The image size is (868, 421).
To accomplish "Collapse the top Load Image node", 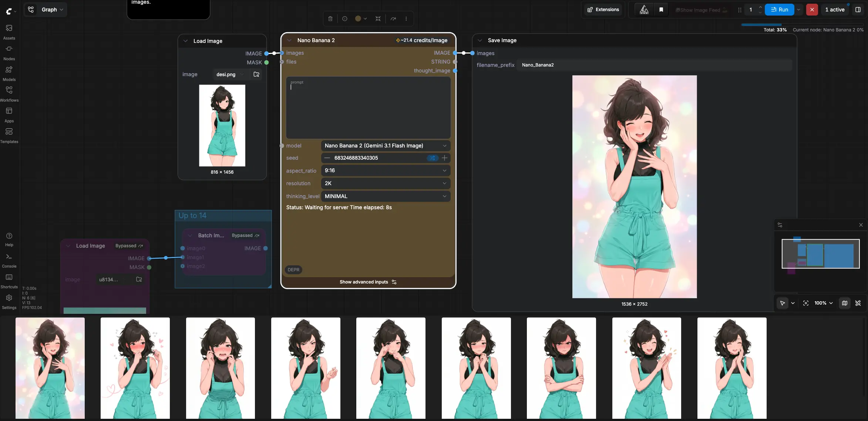I will (185, 41).
